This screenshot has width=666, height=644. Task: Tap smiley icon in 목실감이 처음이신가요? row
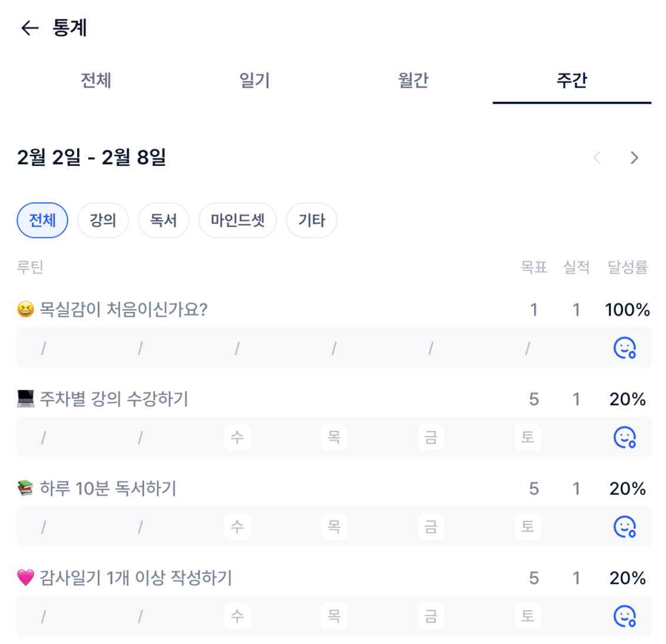(624, 348)
